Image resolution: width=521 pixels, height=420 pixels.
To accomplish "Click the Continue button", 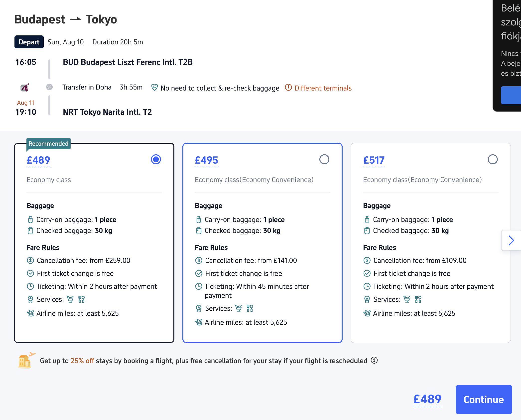I will click(484, 399).
